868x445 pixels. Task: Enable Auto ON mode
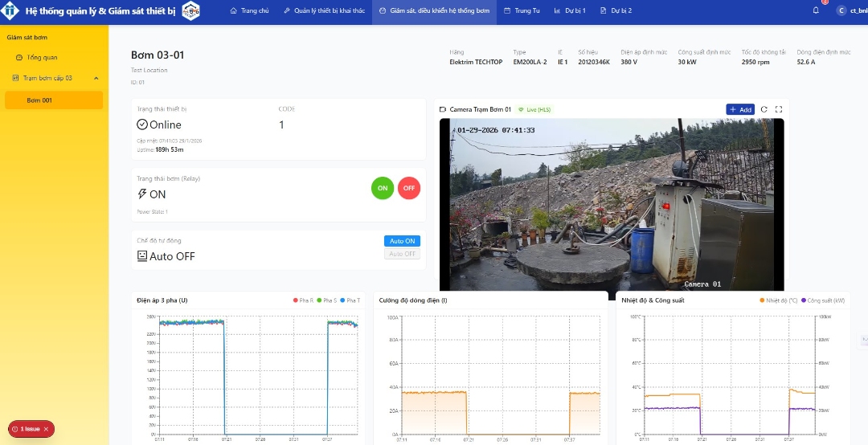[402, 241]
